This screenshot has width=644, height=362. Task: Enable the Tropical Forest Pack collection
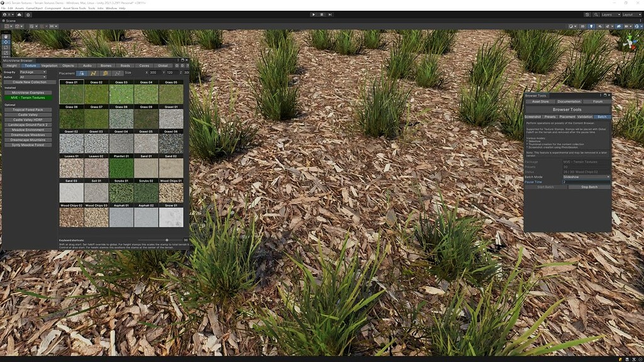click(x=28, y=108)
